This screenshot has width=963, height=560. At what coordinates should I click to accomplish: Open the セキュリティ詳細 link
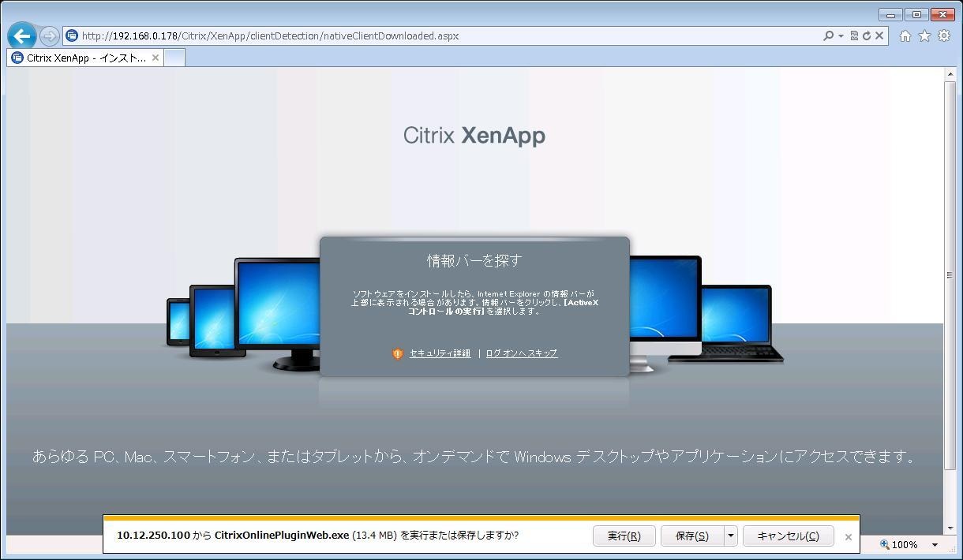440,353
